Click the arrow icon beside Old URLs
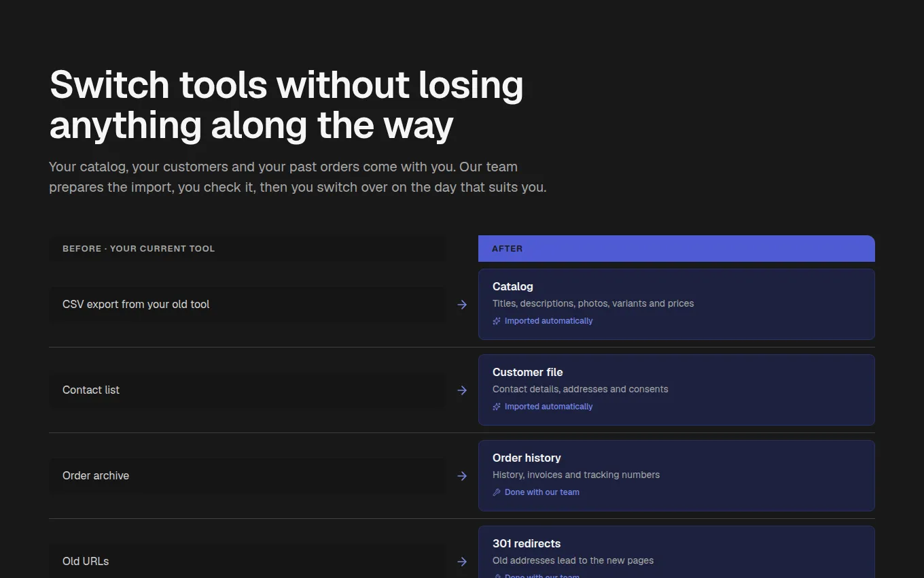924x578 pixels. (x=462, y=562)
